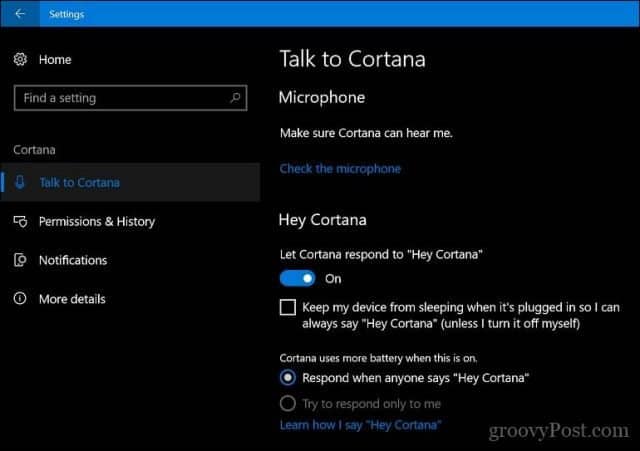
Task: Open the Home settings page
Action: click(x=55, y=60)
